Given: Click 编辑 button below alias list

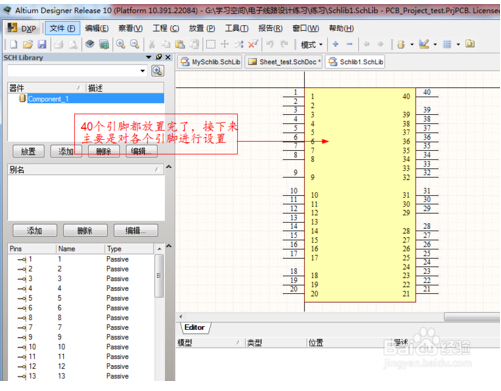Looking at the screenshot, I should coord(135,230).
